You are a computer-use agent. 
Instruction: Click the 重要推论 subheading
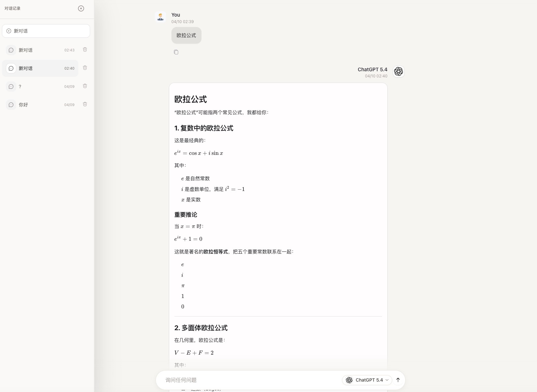[186, 215]
